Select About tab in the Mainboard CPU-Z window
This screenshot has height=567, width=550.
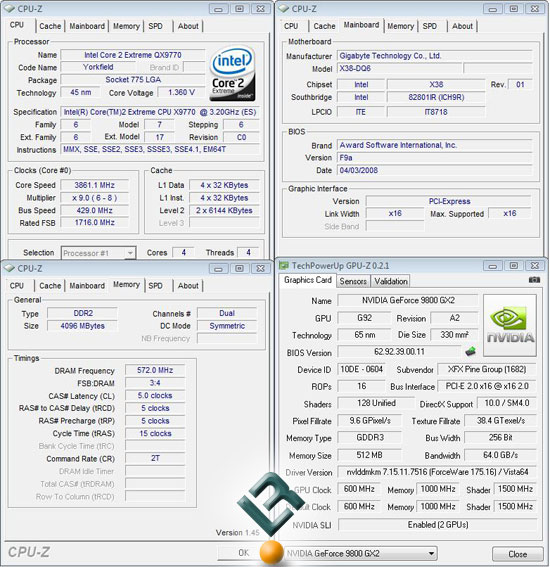pos(462,26)
